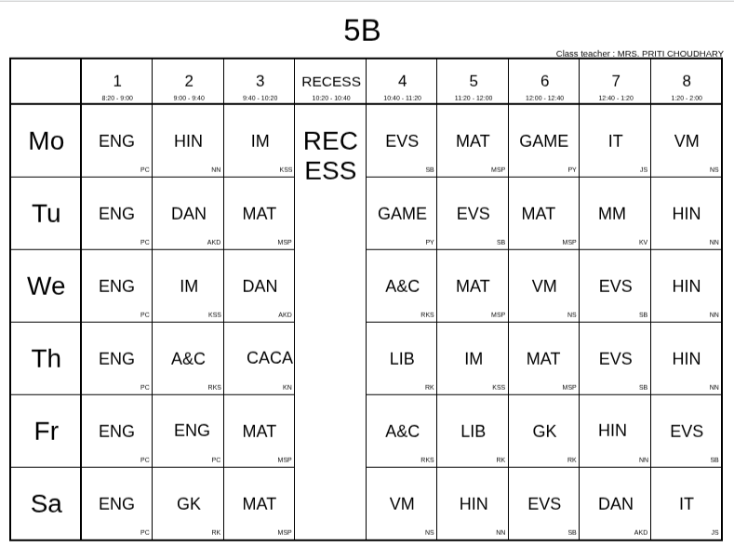Click Tuesday's GAME cell in period 4
This screenshot has height=560, width=734.
(402, 214)
